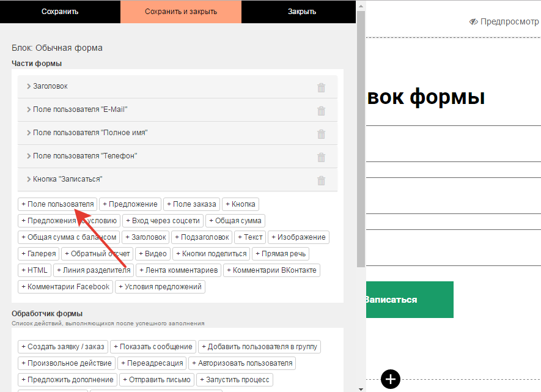Add Обратный отсчет part
This screenshot has height=392, width=541.
(97, 254)
